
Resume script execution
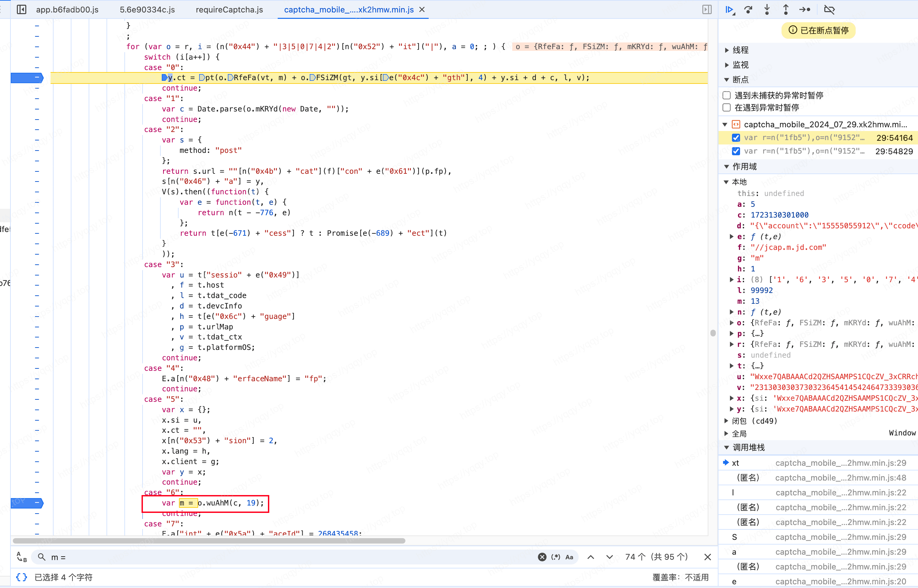[x=730, y=9]
